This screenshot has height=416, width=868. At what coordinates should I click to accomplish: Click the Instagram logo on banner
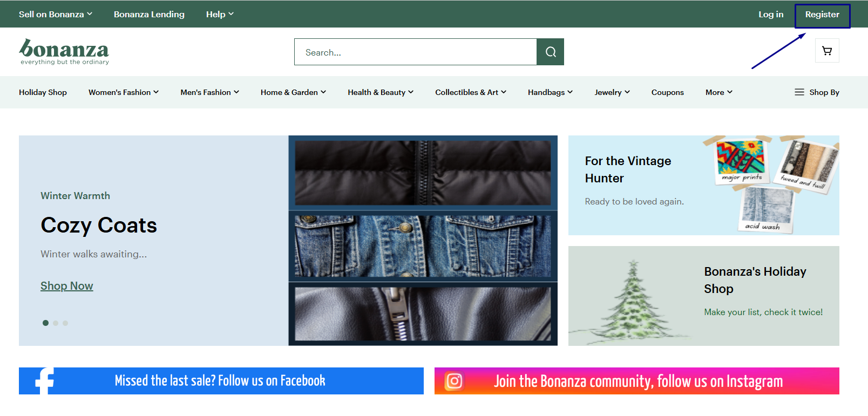point(454,381)
